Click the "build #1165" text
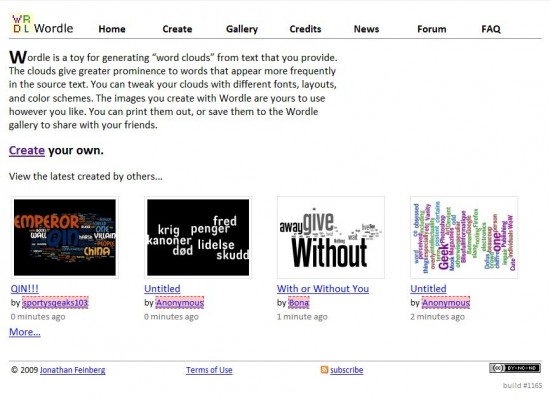 pyautogui.click(x=522, y=386)
